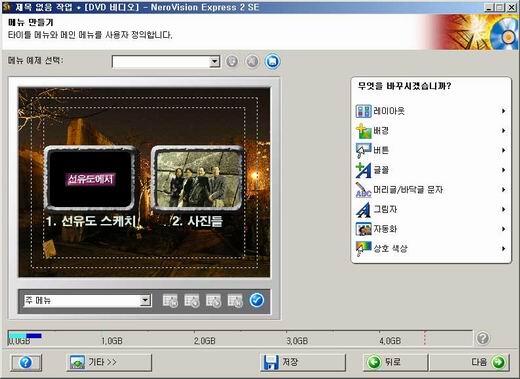Click the 글꼴 font icon
This screenshot has height=379, width=520.
pos(363,170)
